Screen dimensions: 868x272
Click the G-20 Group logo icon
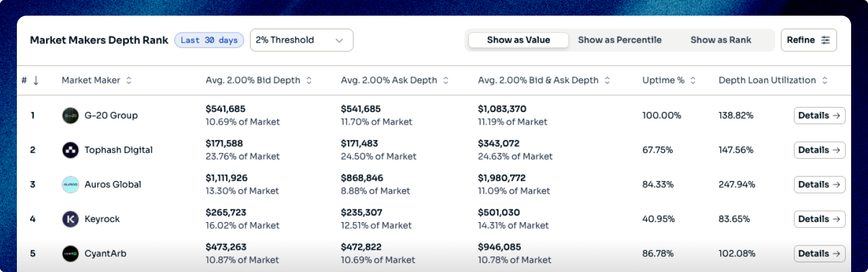[71, 116]
